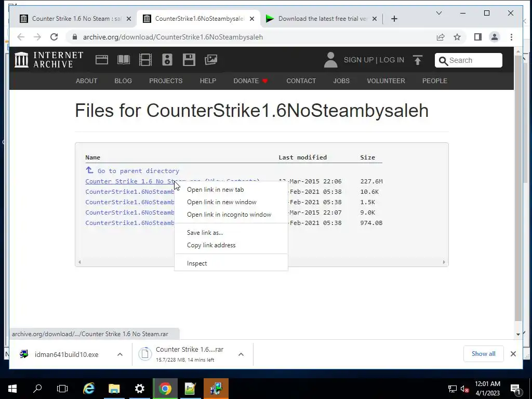532x399 pixels.
Task: Click the lock site info icon
Action: (75, 37)
